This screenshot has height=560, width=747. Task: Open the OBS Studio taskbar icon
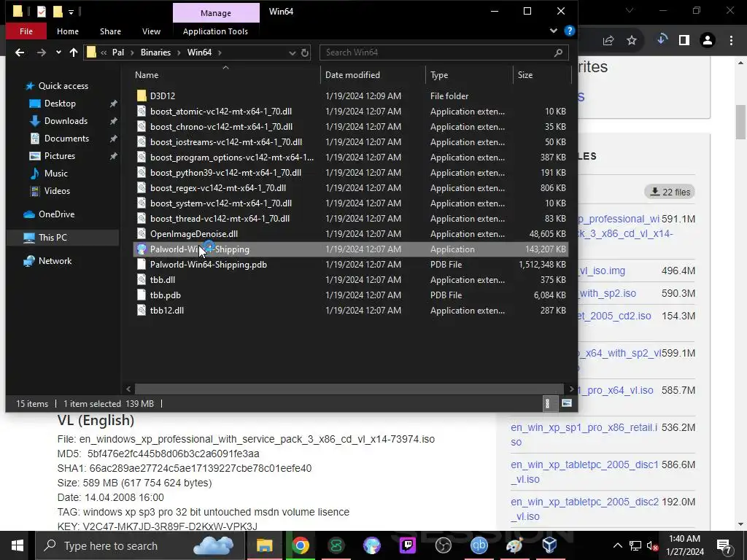click(x=443, y=545)
